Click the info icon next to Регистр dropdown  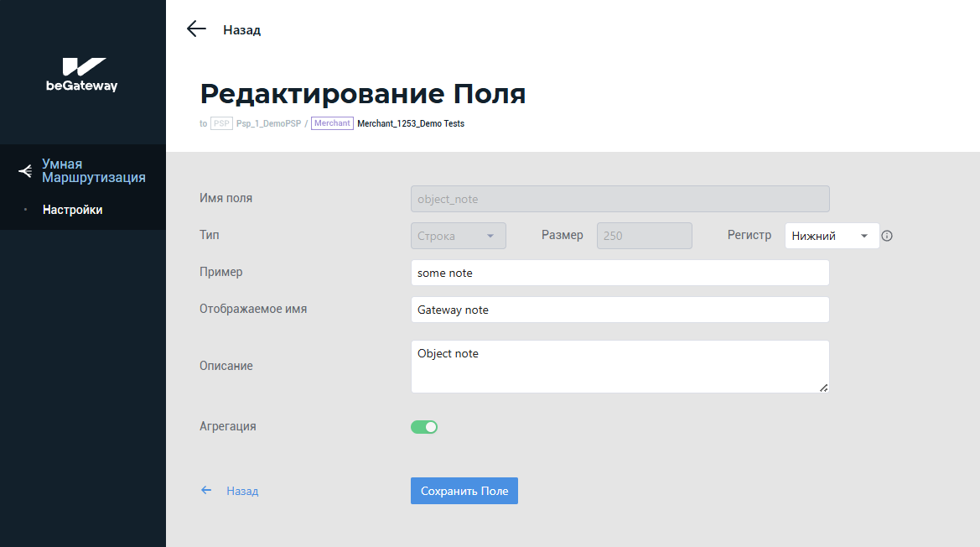point(887,236)
